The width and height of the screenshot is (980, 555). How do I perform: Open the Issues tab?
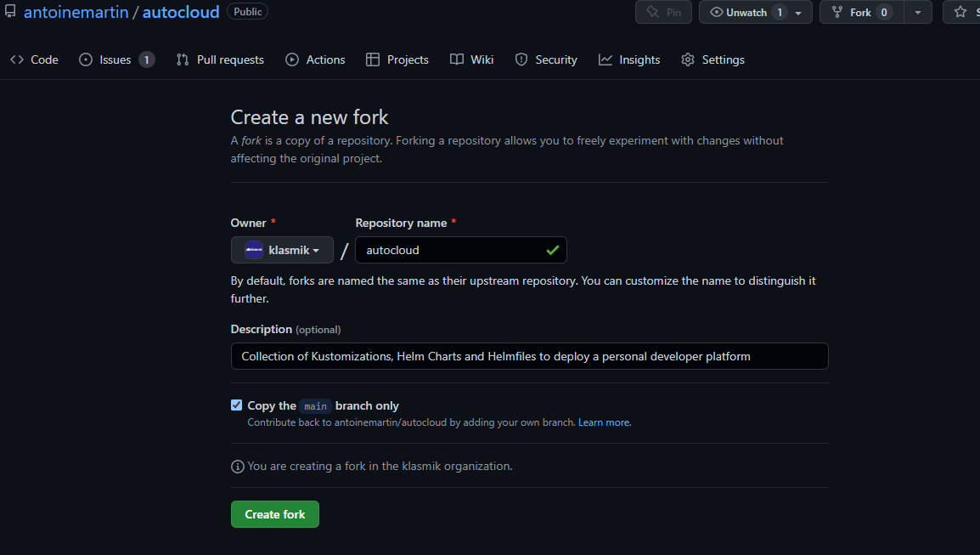[x=116, y=59]
